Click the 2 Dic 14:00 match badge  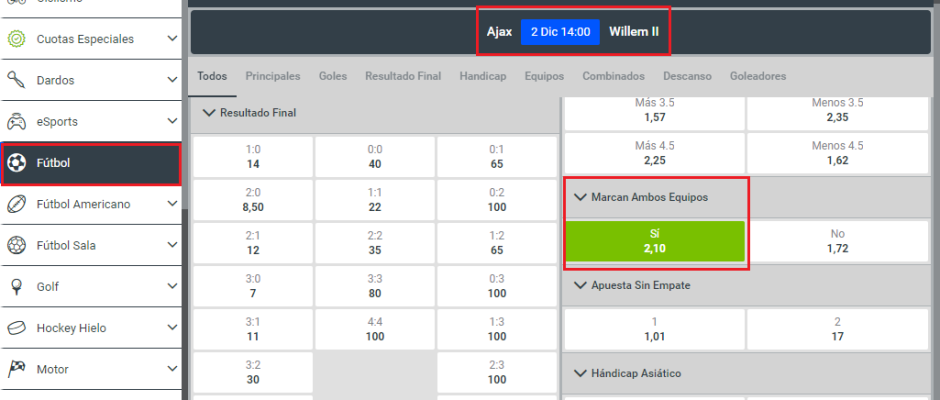pyautogui.click(x=561, y=32)
